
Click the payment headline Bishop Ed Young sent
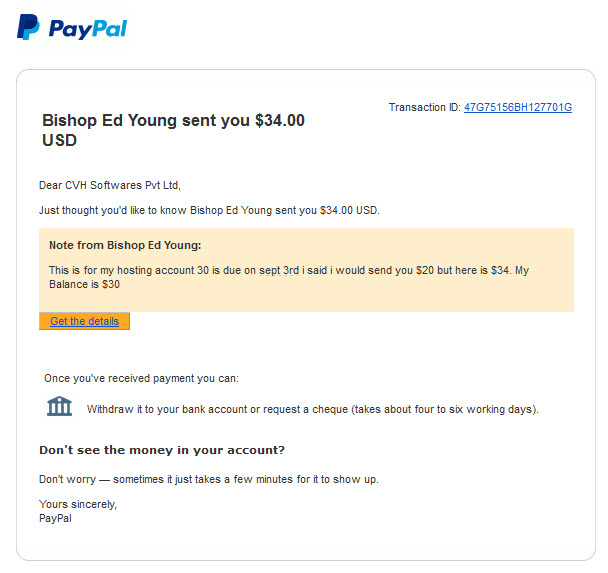point(173,130)
